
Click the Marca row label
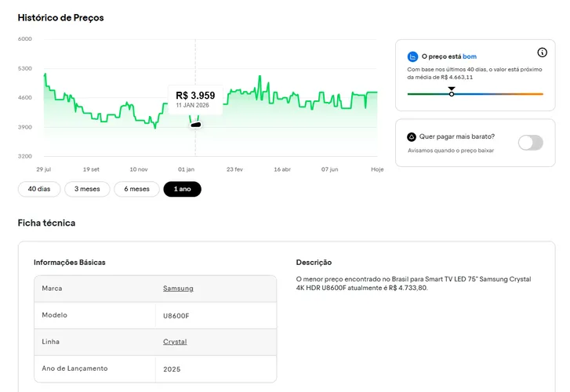click(52, 289)
